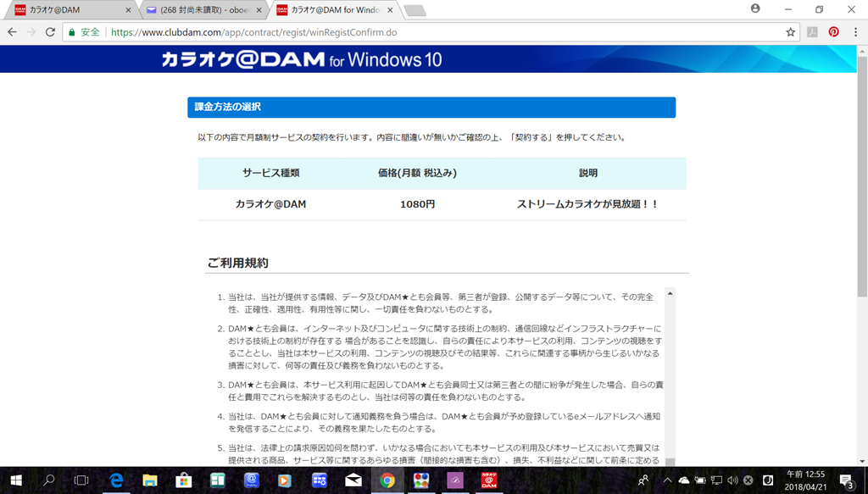Viewport: 868px width, 494px height.
Task: Click the カラオケ@DAM for Windows 10 banner logo
Action: point(302,59)
